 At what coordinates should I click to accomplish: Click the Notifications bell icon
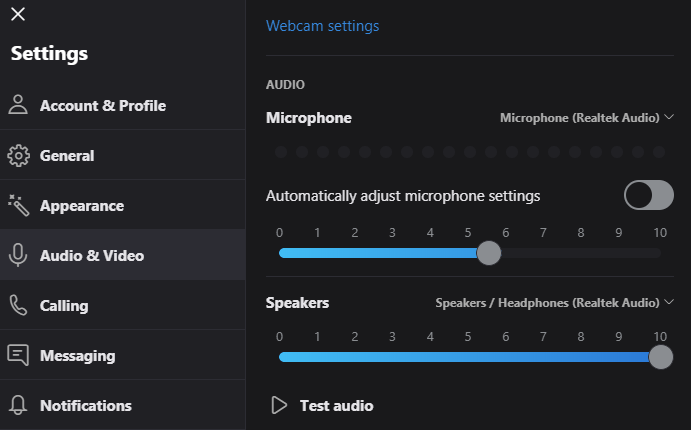coord(18,405)
